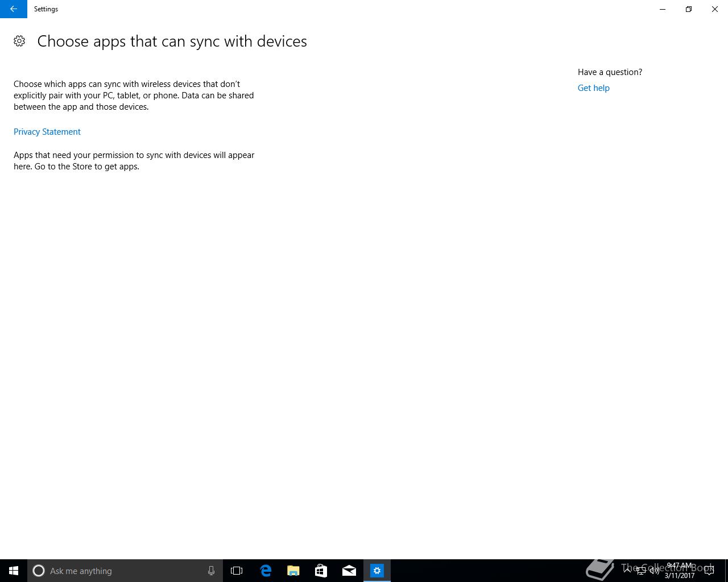Restore down the Settings window
The width and height of the screenshot is (728, 582).
pyautogui.click(x=689, y=9)
